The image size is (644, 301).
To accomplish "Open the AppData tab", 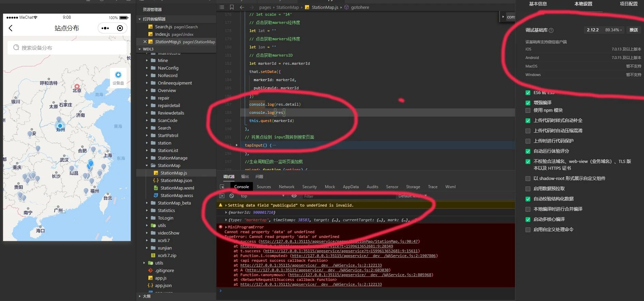I will pyautogui.click(x=351, y=187).
